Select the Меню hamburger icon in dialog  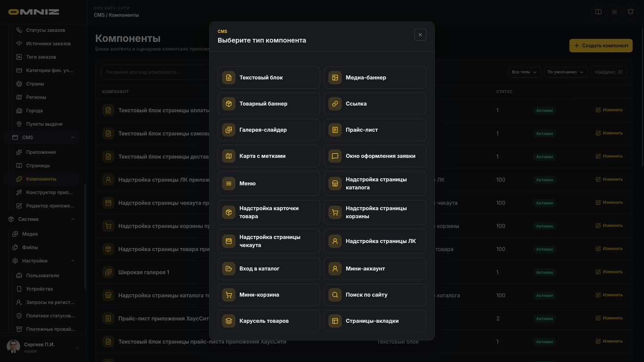point(229,184)
